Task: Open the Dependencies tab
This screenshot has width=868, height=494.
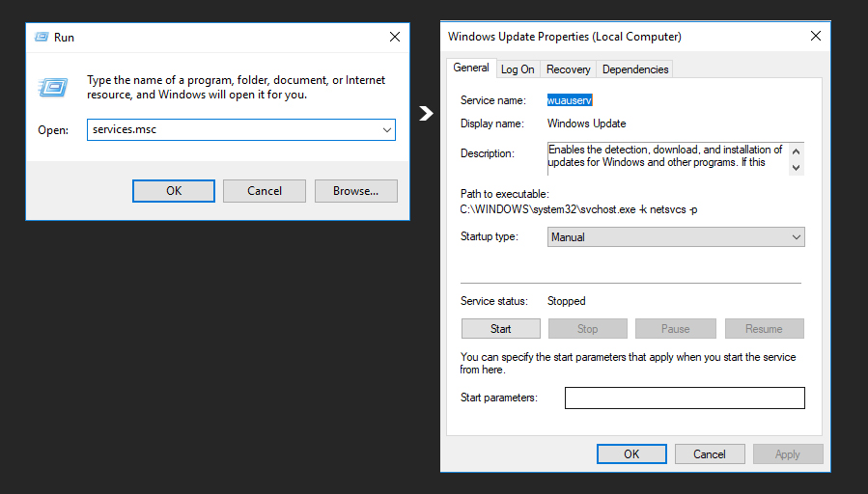Action: pos(635,69)
